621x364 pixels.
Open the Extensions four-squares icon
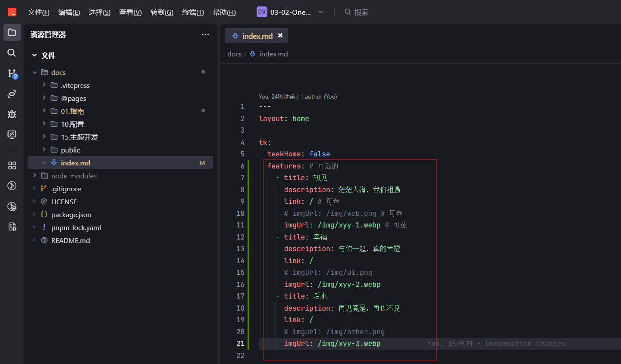12,165
